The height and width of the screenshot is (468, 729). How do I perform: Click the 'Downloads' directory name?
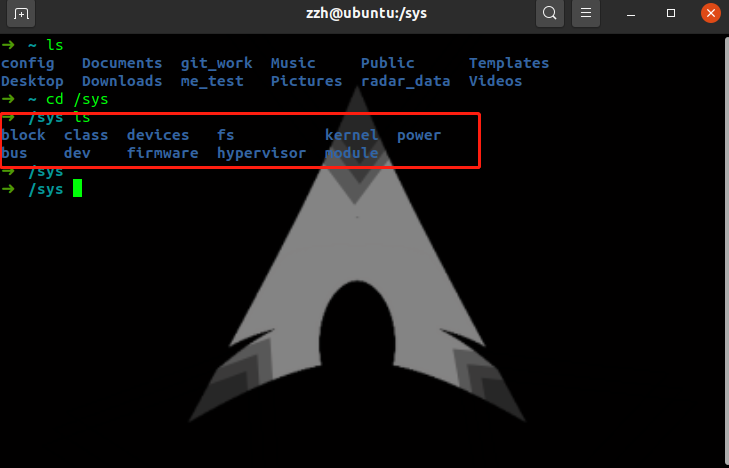click(122, 81)
